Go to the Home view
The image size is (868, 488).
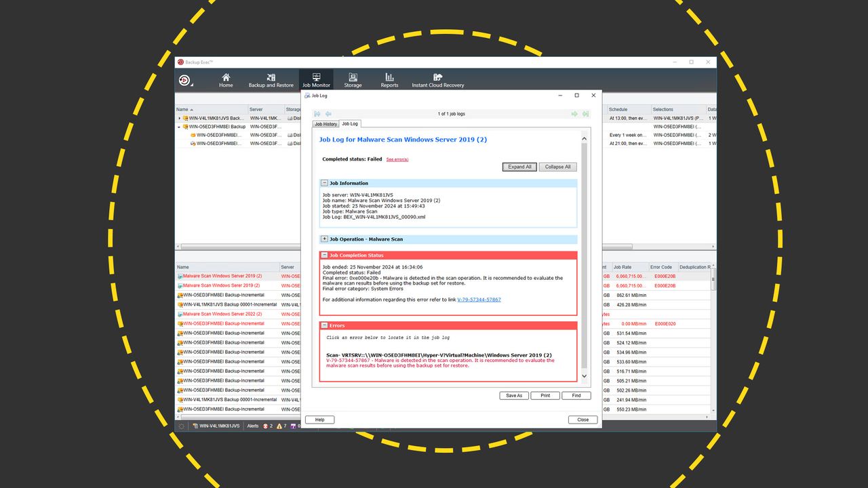pos(226,79)
